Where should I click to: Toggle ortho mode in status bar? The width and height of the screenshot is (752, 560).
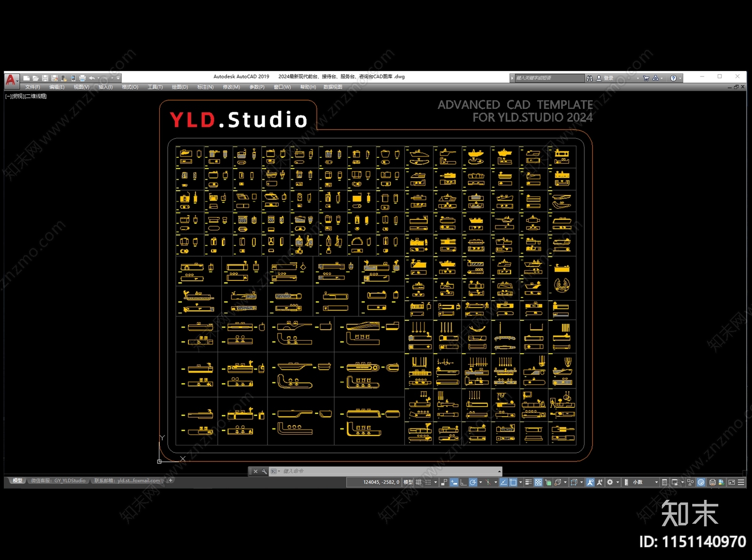pyautogui.click(x=463, y=482)
